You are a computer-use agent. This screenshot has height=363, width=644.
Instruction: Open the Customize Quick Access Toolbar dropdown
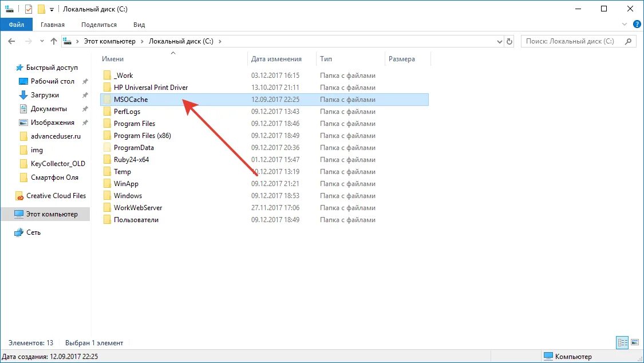point(52,9)
